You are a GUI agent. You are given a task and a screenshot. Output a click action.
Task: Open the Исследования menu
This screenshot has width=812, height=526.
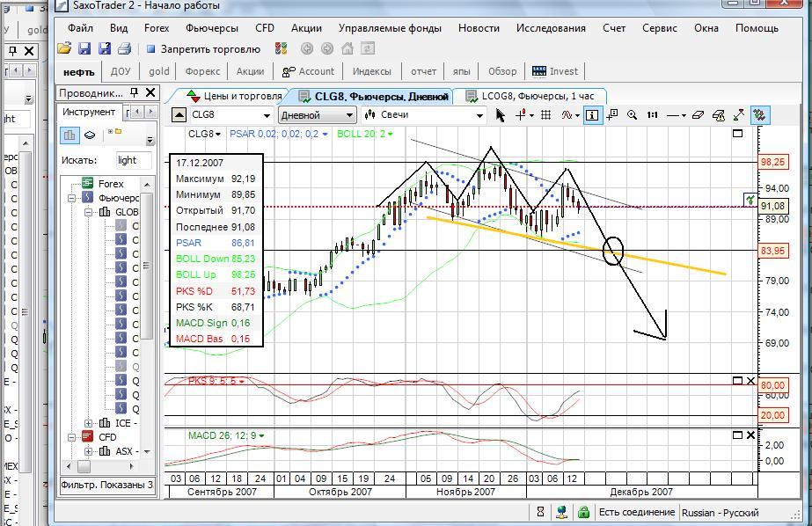[x=551, y=28]
